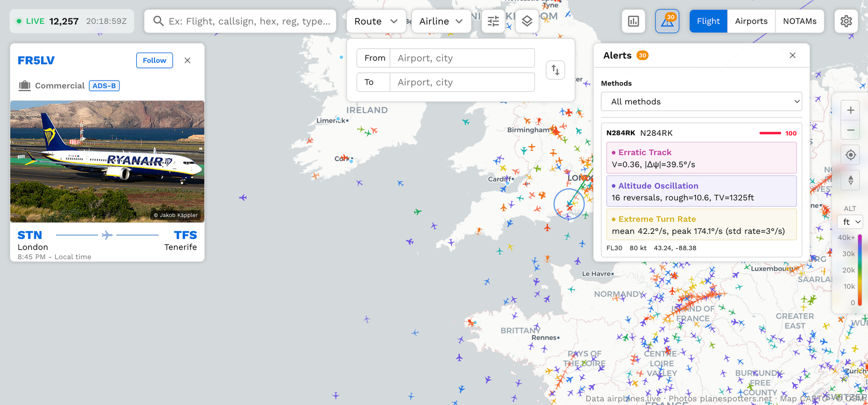Focus the flight search field
Viewport: 868px width, 405px height.
tap(240, 21)
